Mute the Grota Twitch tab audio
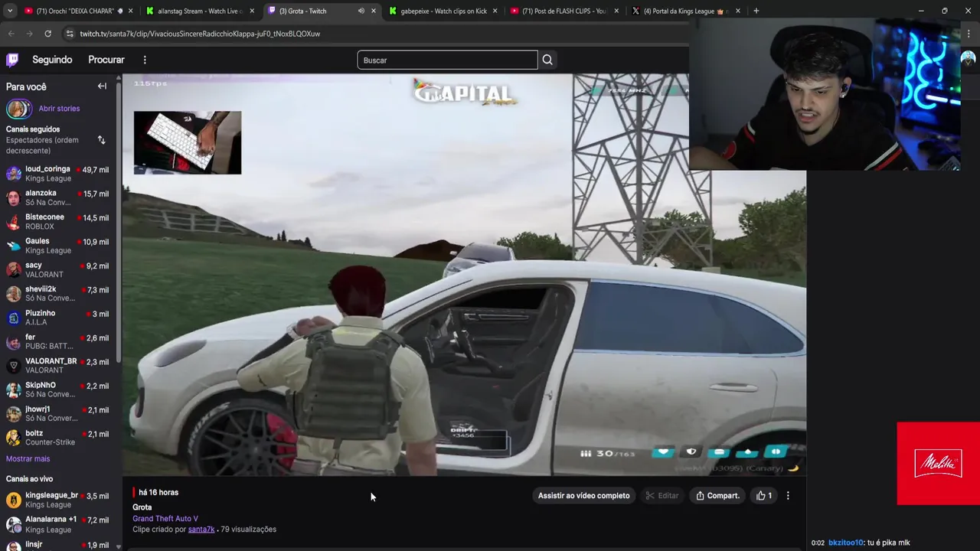The height and width of the screenshot is (551, 980). pyautogui.click(x=361, y=11)
